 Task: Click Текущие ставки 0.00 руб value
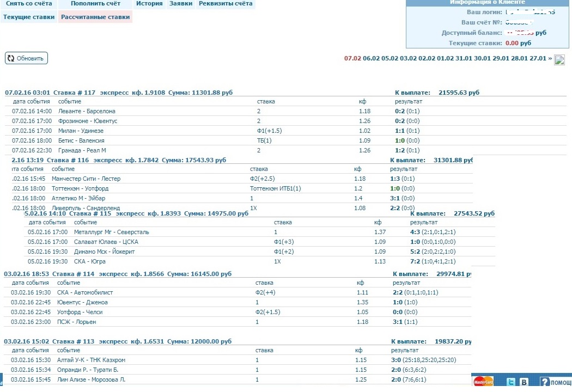point(518,43)
